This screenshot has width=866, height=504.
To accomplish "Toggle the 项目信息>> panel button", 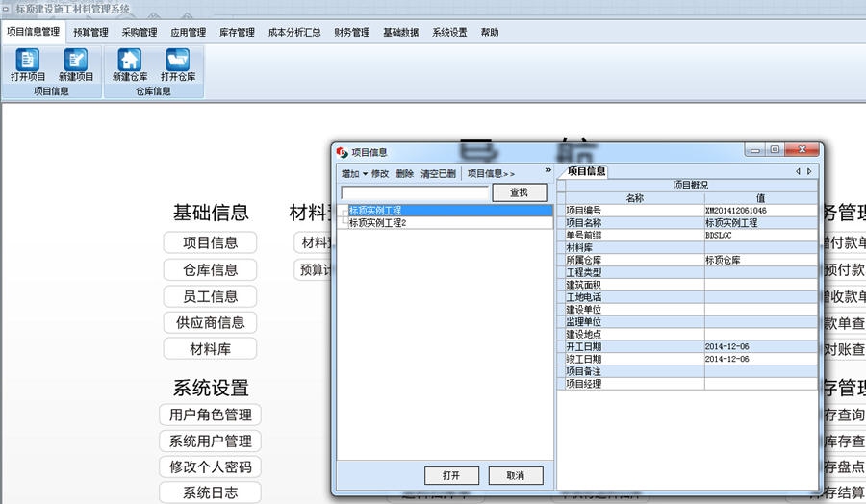I will [x=491, y=173].
